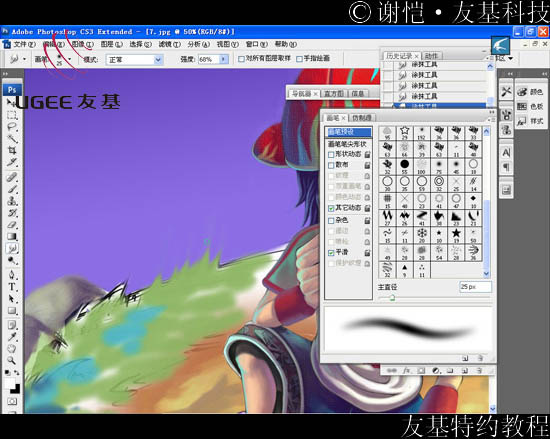Switch to the 直方图 tab
The height and width of the screenshot is (439, 550).
(x=334, y=94)
